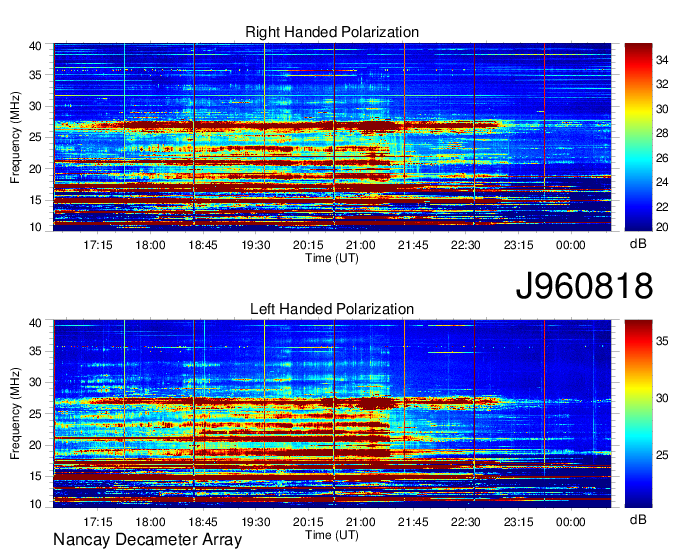Click the 28 value on the top colorbar scale

662,133
